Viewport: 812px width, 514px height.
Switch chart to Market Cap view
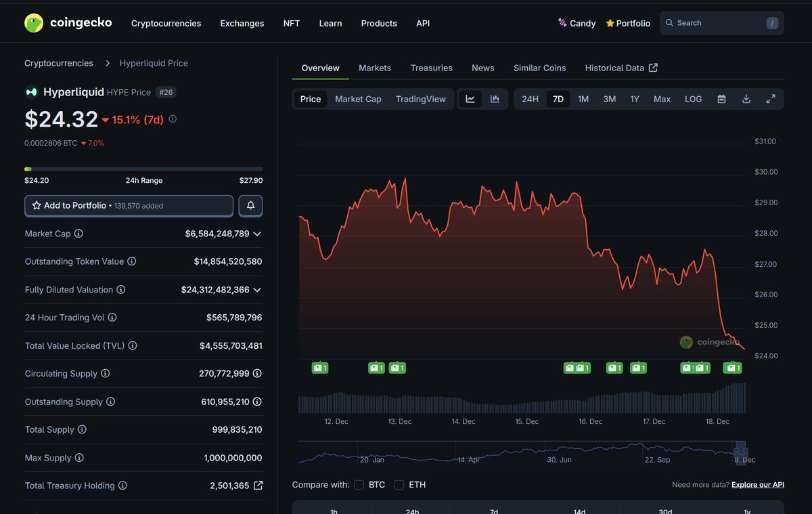point(358,99)
